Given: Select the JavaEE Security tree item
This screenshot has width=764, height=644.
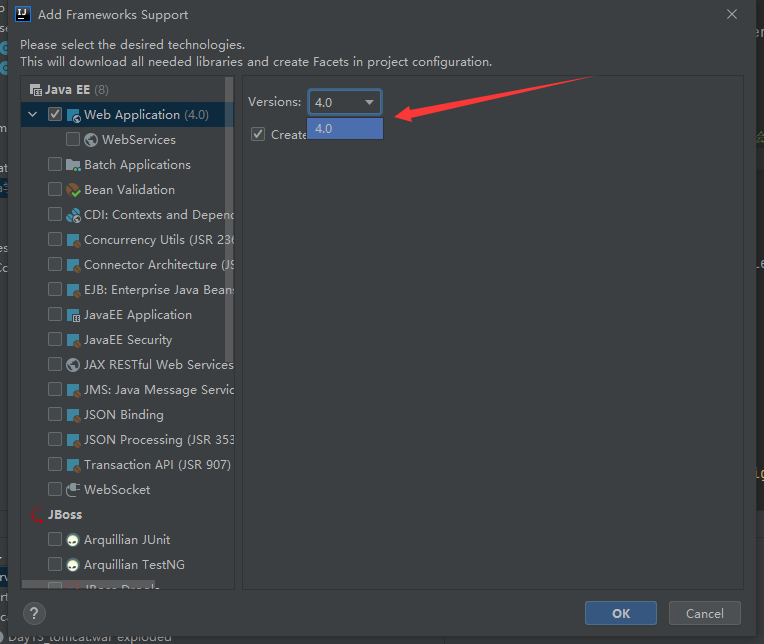Looking at the screenshot, I should [x=128, y=340].
